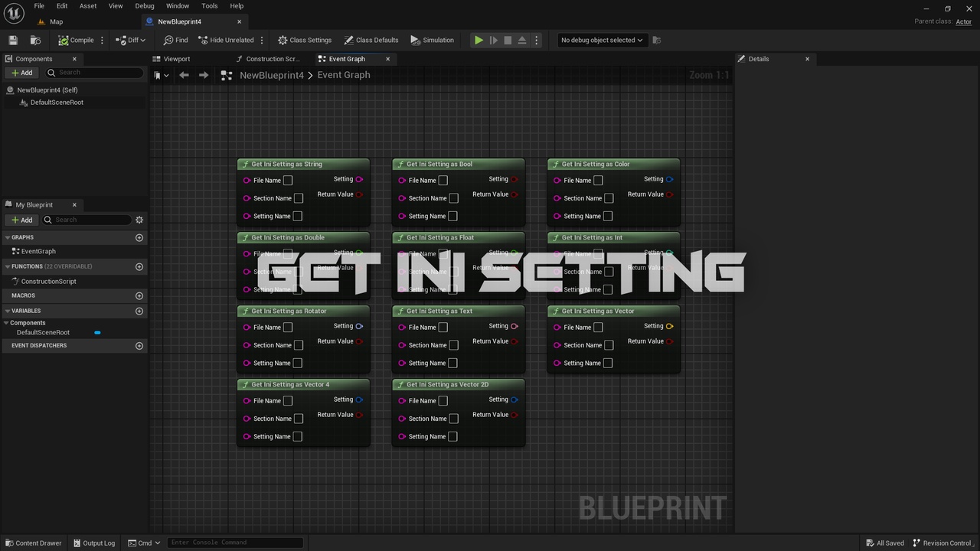Add a new variable with plus icon
Image resolution: width=980 pixels, height=551 pixels.
click(x=139, y=311)
